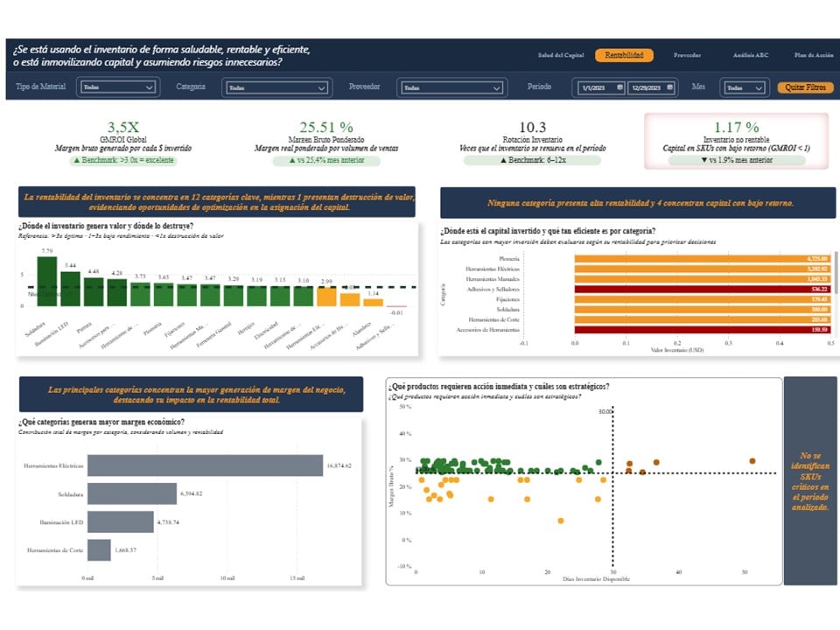Expand the Proveedor filter dropdown

(x=451, y=87)
